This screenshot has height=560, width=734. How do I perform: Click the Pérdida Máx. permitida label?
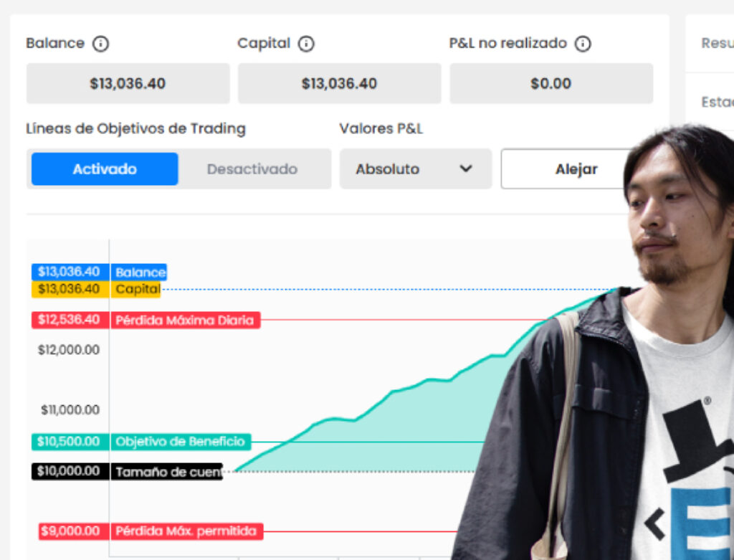coord(186,531)
